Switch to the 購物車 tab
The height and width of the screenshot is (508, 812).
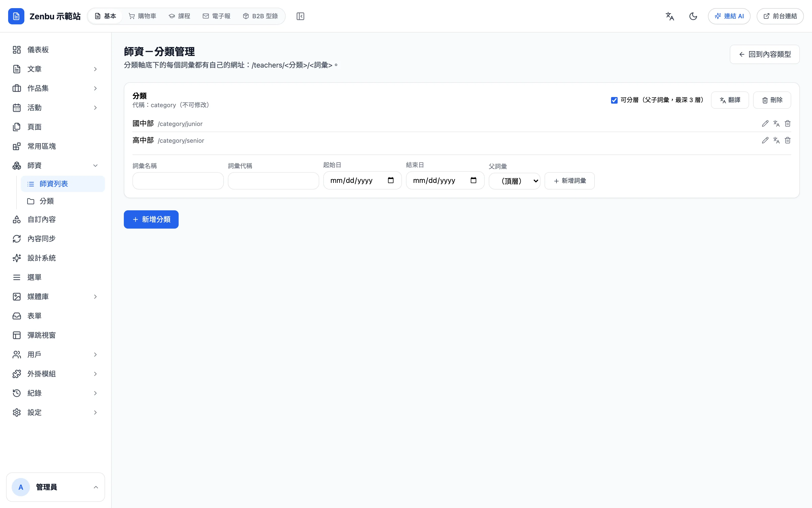[x=143, y=16]
